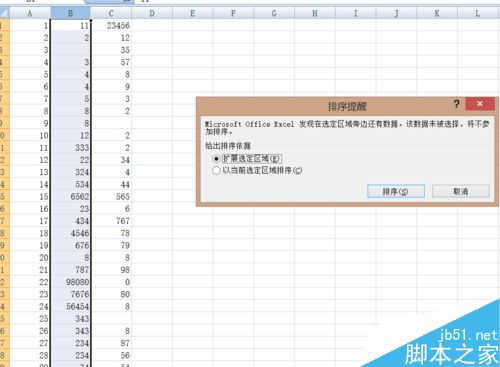500x367 pixels.
Task: Confirm with the 排序(S) button
Action: click(x=396, y=191)
